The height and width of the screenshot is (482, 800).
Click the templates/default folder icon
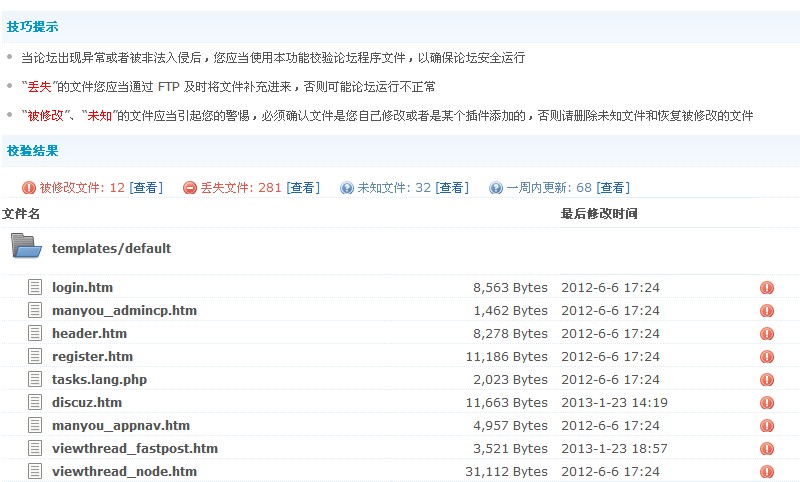click(27, 247)
